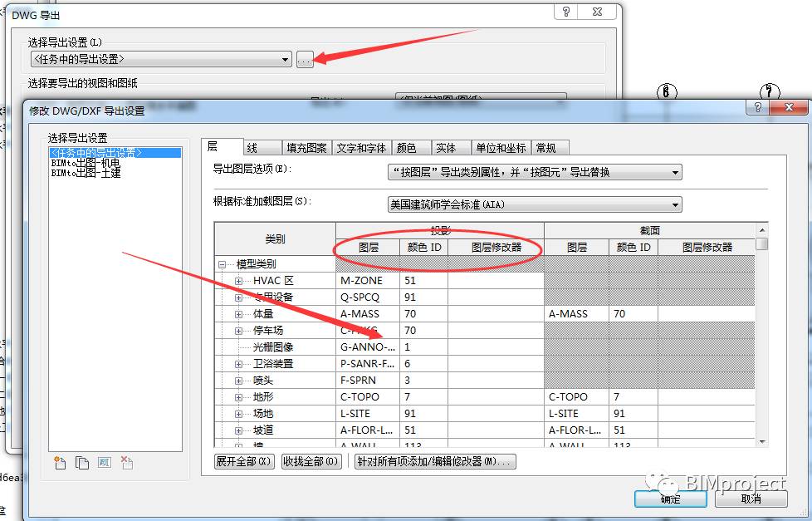Click help icon in 修改 DWG/DXF 导出设置 dialog
This screenshot has height=521, width=812.
(x=758, y=107)
